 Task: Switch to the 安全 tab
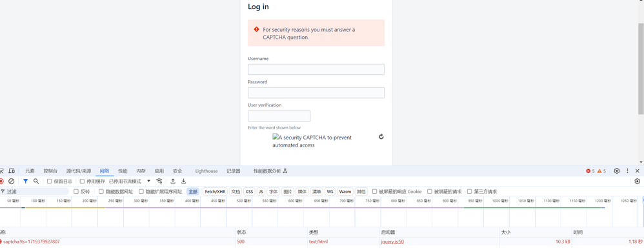pyautogui.click(x=177, y=171)
